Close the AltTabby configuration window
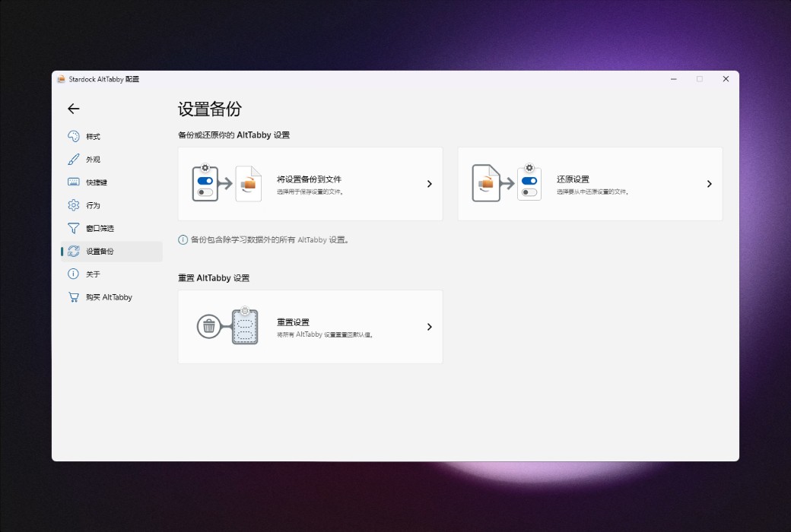Image resolution: width=791 pixels, height=532 pixels. 726,79
